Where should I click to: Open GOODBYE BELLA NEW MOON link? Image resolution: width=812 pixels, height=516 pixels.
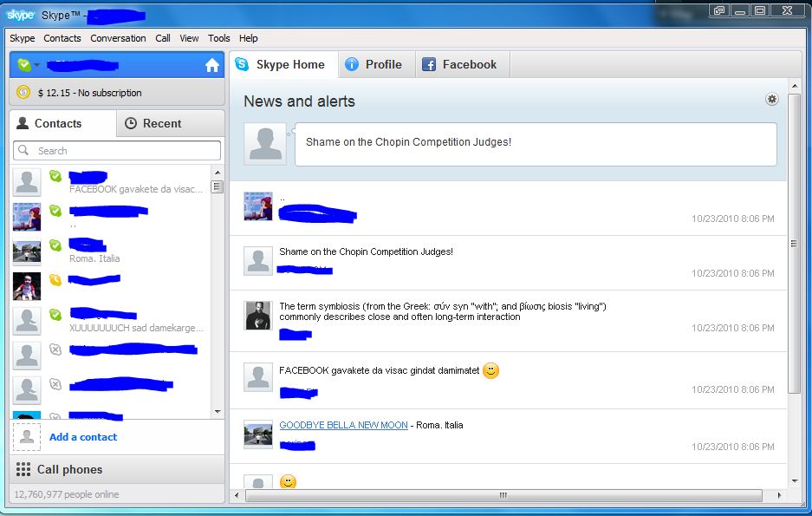point(343,425)
